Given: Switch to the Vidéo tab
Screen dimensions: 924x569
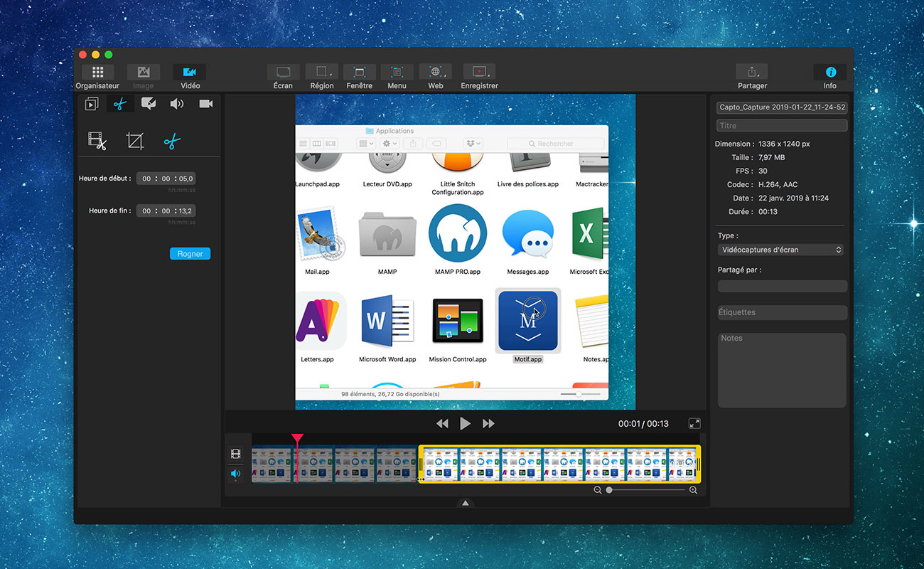Looking at the screenshot, I should [190, 73].
